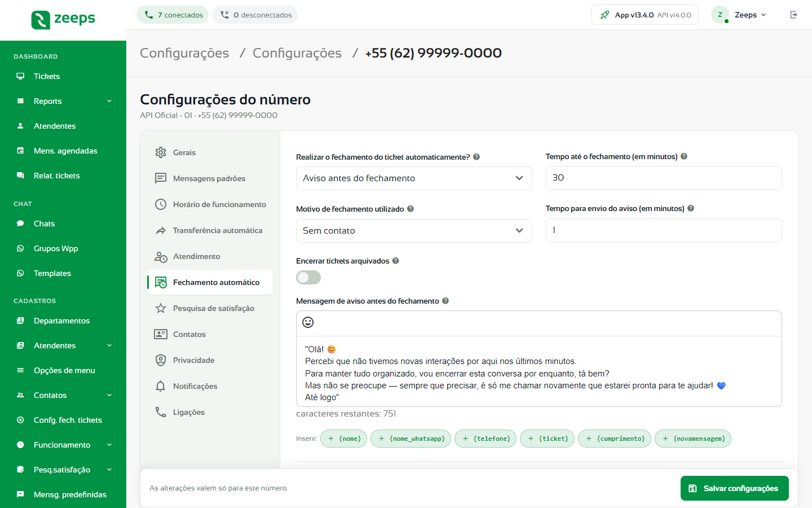The image size is (812, 508).
Task: Click Tempo até o fechamento input field
Action: tap(664, 178)
